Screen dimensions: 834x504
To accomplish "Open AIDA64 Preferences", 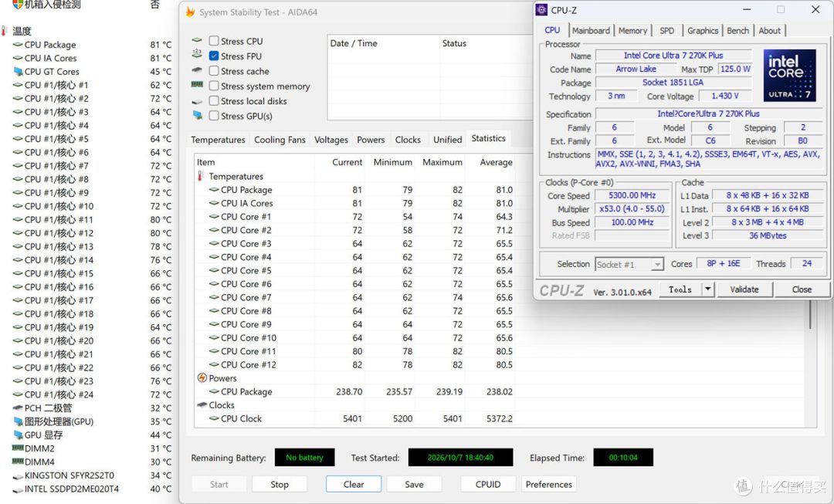I will [549, 485].
